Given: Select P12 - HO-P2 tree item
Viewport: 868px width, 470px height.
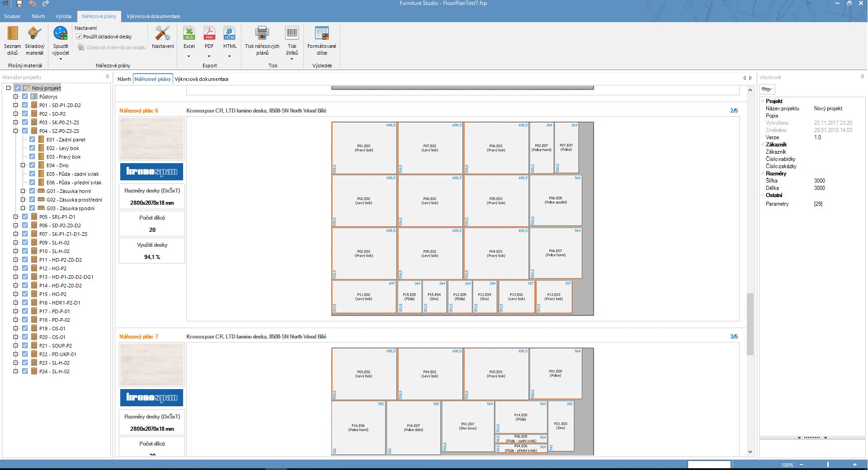Looking at the screenshot, I should click(52, 268).
